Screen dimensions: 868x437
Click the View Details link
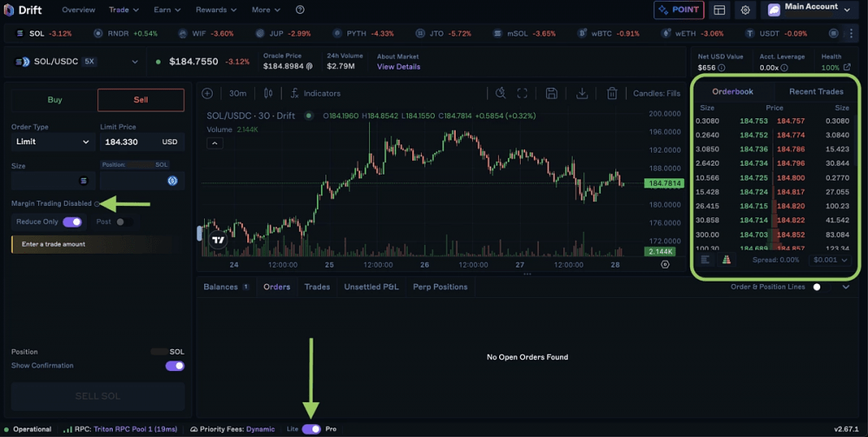click(x=398, y=67)
